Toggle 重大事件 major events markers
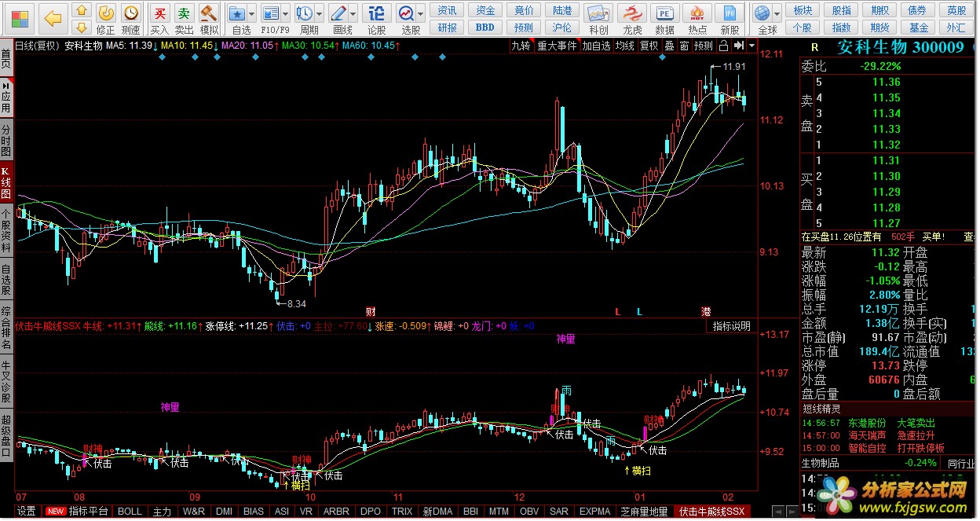 [557, 46]
